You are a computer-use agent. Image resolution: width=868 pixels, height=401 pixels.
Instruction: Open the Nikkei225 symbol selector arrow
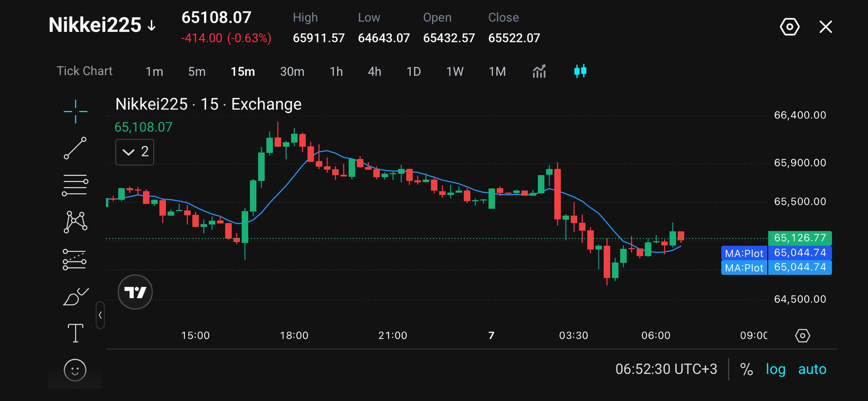click(152, 26)
